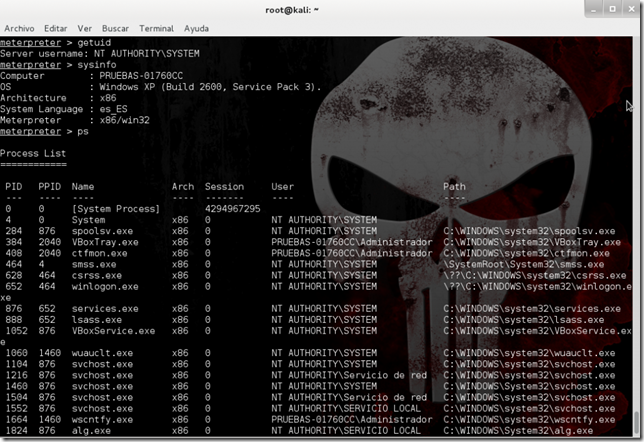The height and width of the screenshot is (442, 644).
Task: Click the lsass.exe process name
Action: 97,320
